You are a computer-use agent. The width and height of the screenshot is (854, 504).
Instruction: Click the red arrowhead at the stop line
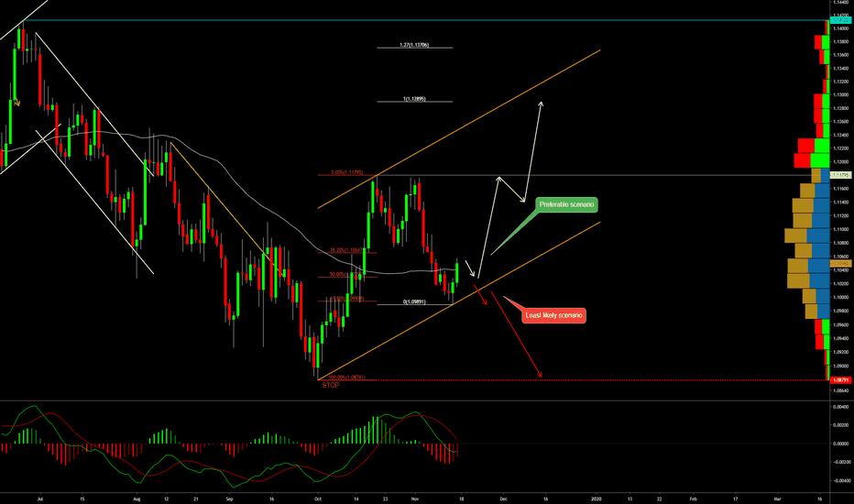[x=541, y=374]
